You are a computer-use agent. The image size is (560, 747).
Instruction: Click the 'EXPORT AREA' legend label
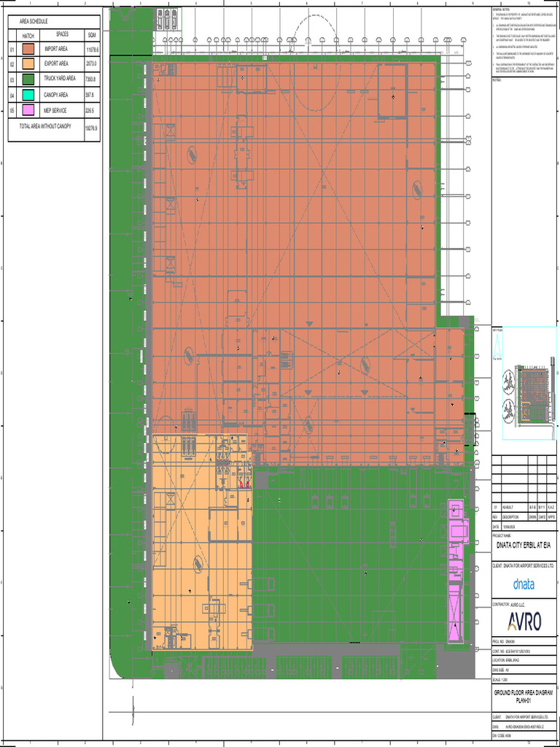pos(56,63)
